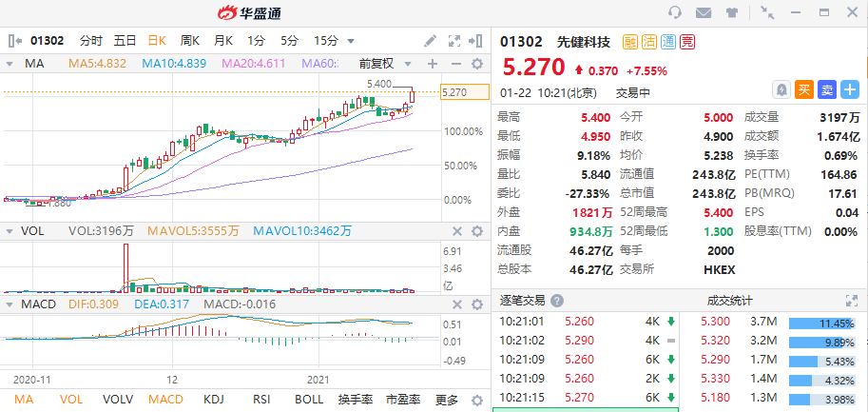Click the collapse window arrows icon
Image resolution: width=868 pixels, height=412 pixels.
[766, 12]
